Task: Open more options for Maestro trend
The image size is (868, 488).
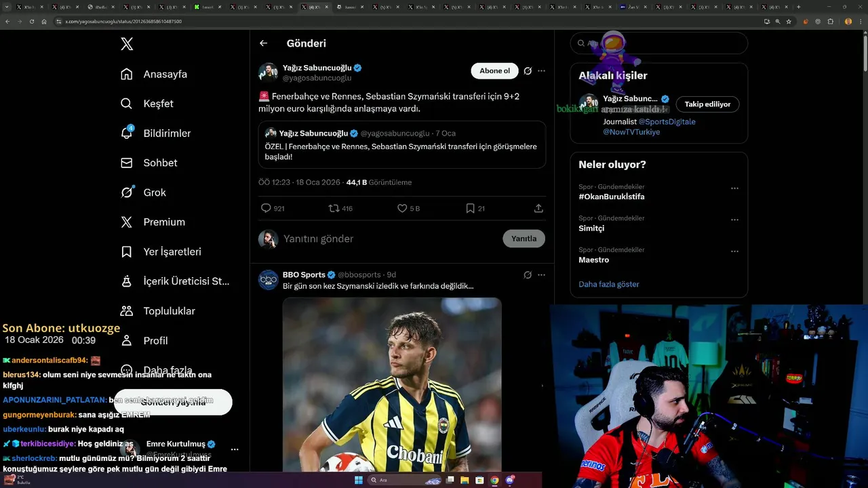Action: [734, 251]
